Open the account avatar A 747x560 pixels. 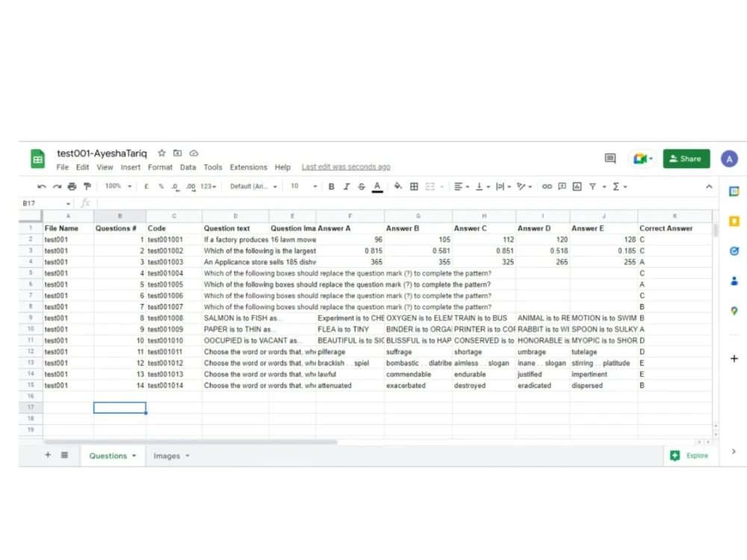729,159
